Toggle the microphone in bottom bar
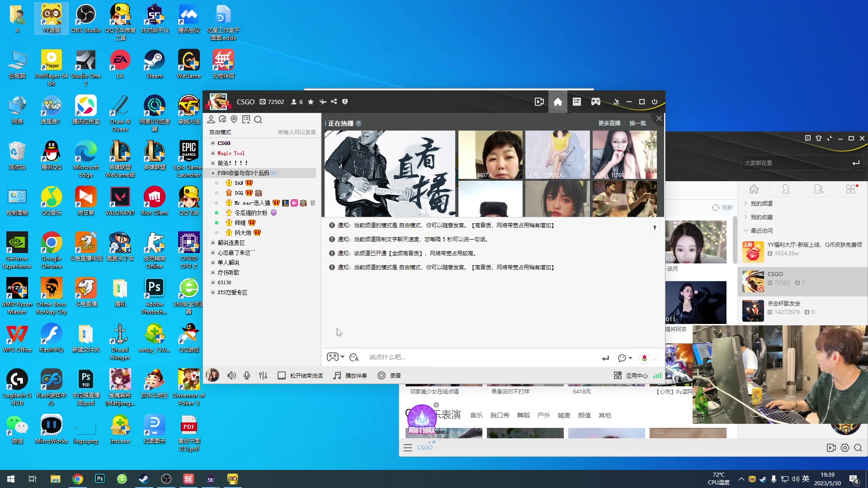 click(x=247, y=375)
